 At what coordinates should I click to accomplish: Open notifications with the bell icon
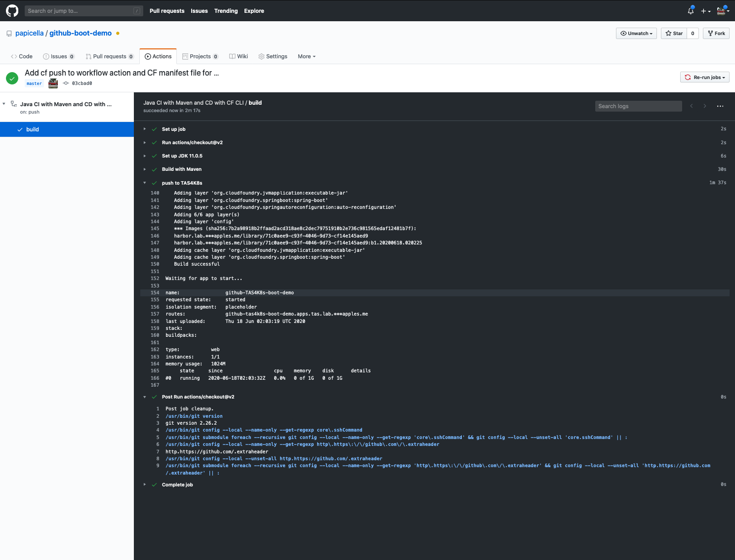click(690, 10)
